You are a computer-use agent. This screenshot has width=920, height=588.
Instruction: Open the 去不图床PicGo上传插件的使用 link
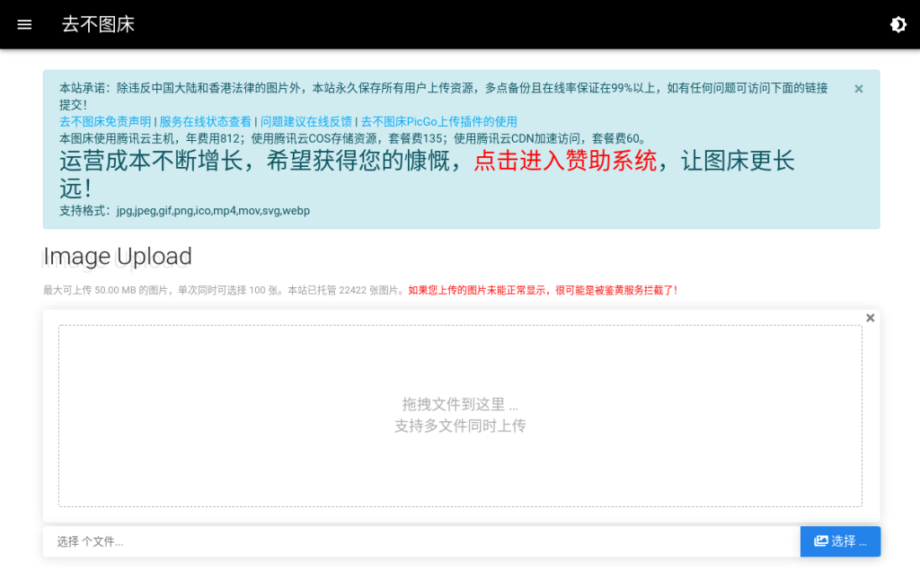point(438,121)
